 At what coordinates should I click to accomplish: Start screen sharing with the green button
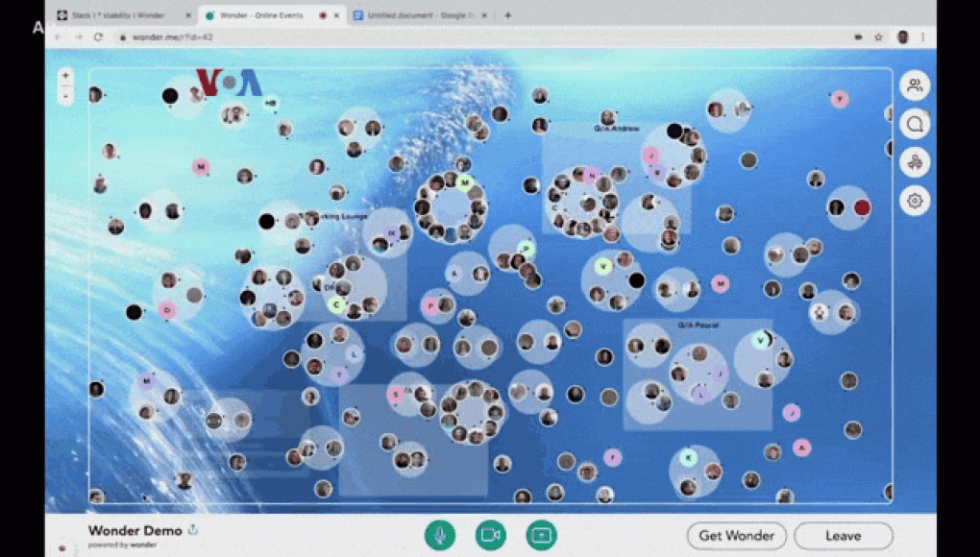[x=541, y=535]
